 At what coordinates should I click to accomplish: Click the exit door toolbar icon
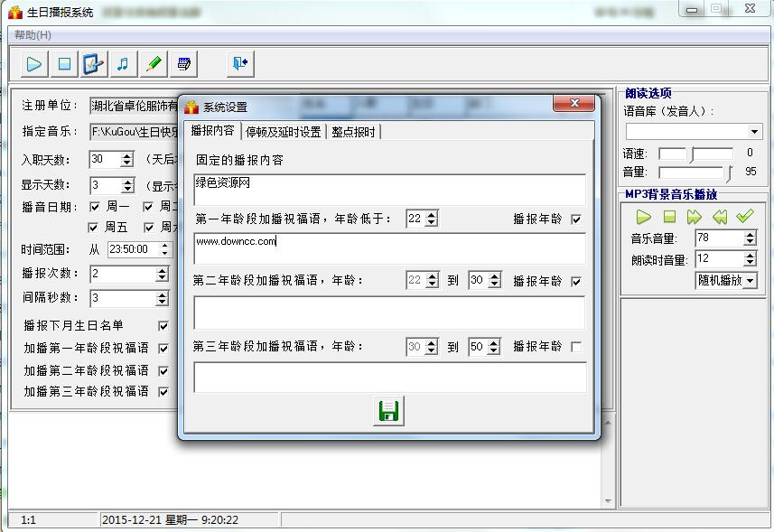pyautogui.click(x=240, y=63)
